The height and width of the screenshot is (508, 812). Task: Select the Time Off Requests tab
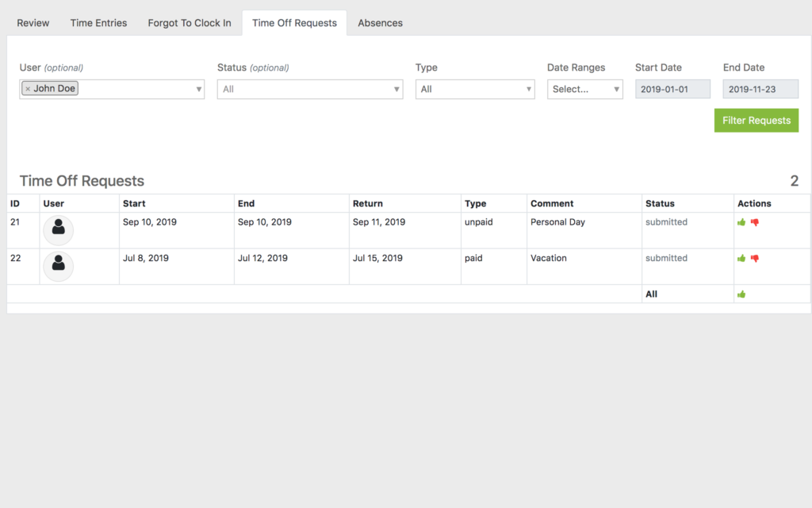(294, 23)
